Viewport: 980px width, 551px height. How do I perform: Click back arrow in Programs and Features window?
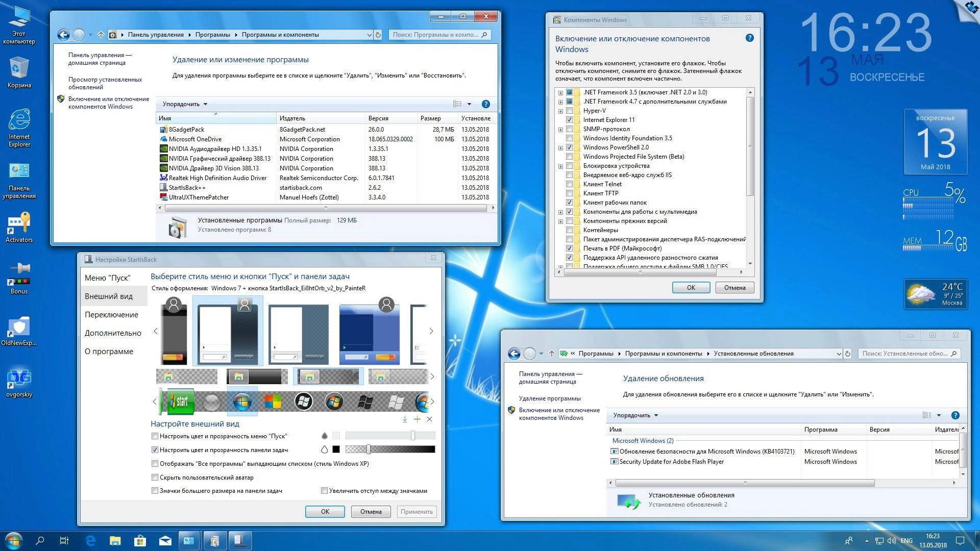pos(63,35)
